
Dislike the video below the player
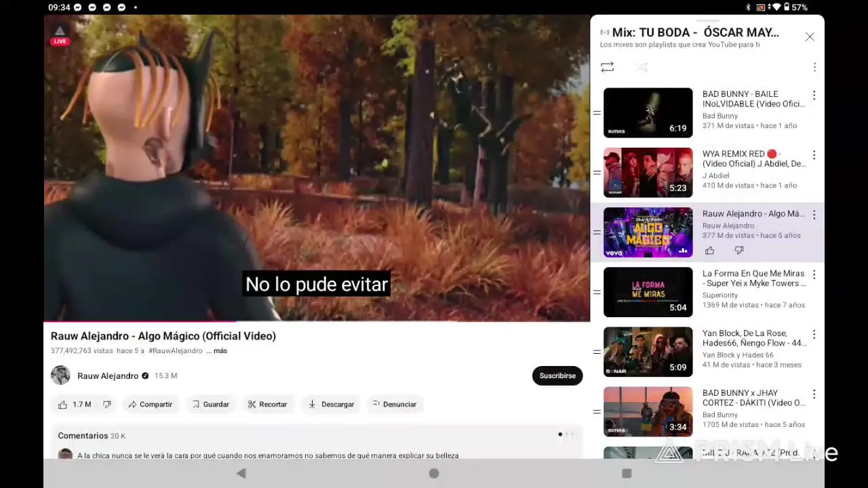click(x=106, y=405)
